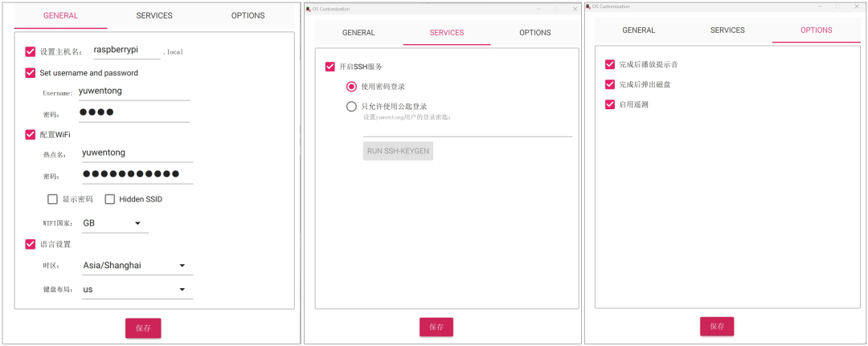Select the 只允许使用公匙登录 radio option
868x346 pixels.
pos(351,107)
